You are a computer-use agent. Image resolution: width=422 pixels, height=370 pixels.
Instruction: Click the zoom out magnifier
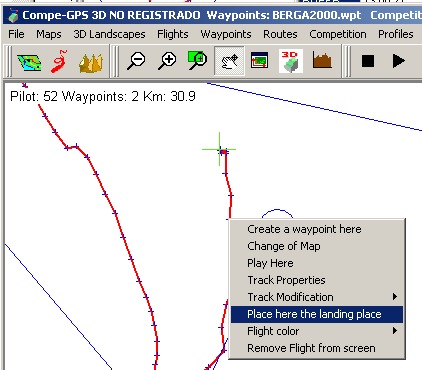pyautogui.click(x=136, y=61)
